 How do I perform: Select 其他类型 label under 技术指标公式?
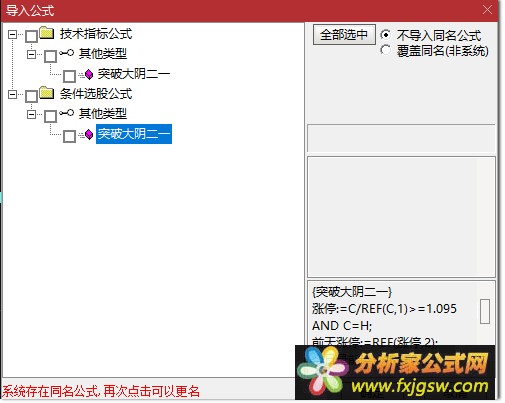point(103,54)
